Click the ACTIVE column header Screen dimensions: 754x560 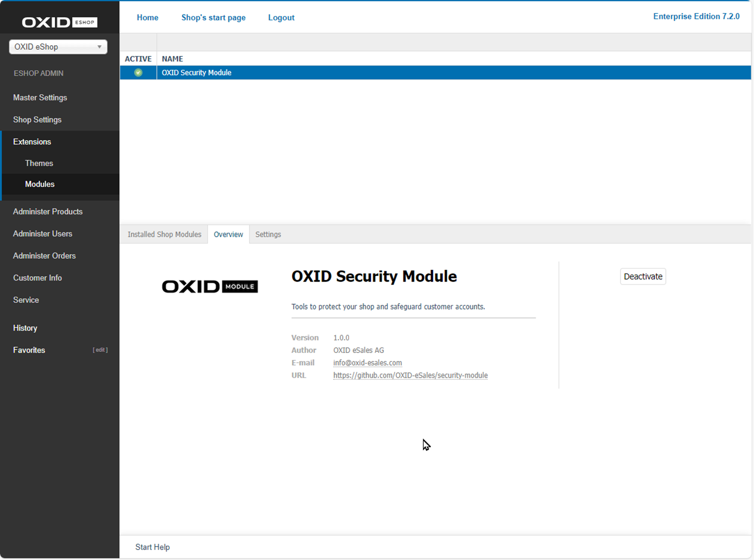coord(138,59)
